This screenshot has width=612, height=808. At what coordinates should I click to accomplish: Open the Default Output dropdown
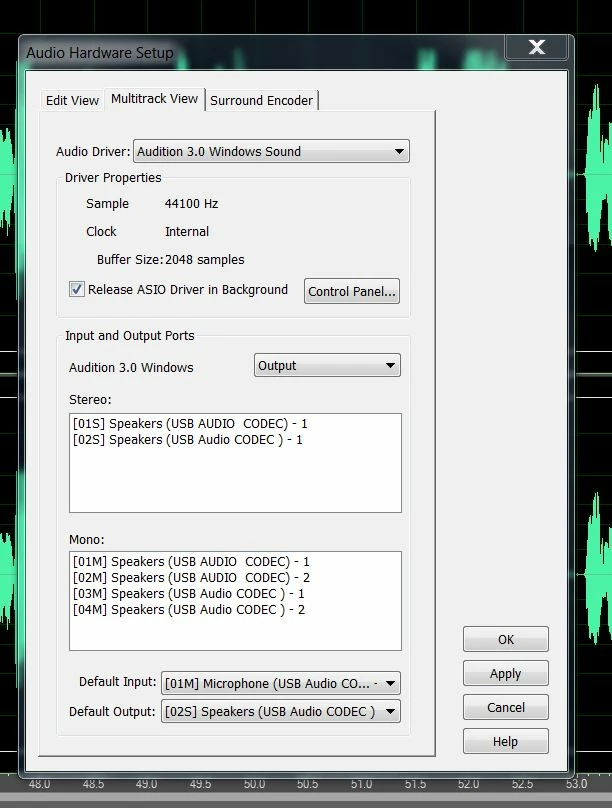pyautogui.click(x=281, y=711)
